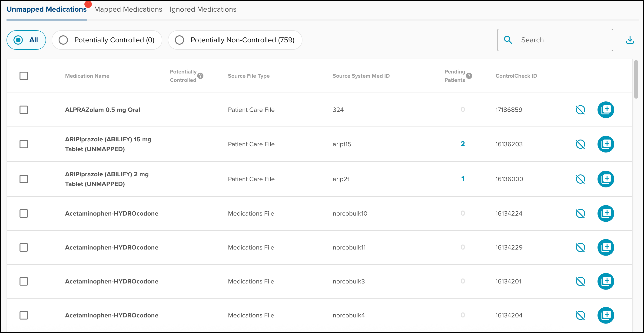This screenshot has height=333, width=644.
Task: Switch to Mapped Medications tab
Action: point(128,10)
